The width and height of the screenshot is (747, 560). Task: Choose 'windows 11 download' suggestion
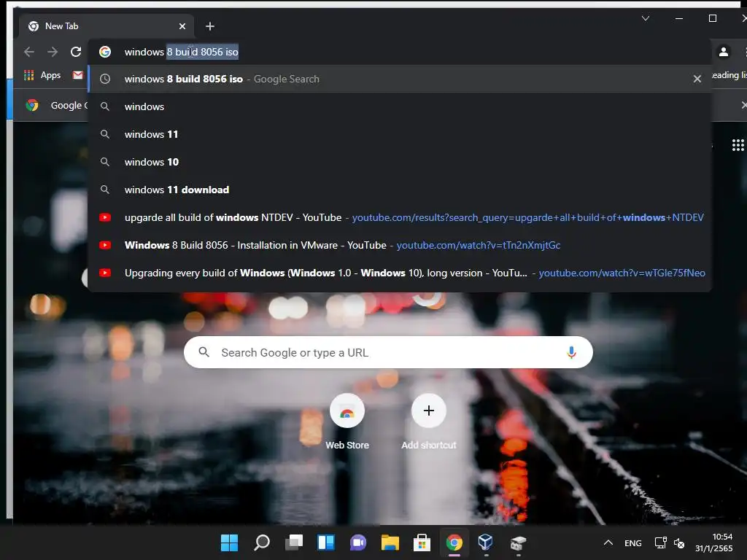point(400,190)
